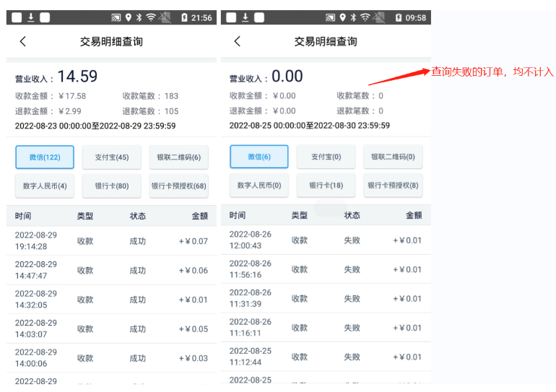Tap the amount +¥0.03
This screenshot has width=556, height=392.
(x=194, y=358)
